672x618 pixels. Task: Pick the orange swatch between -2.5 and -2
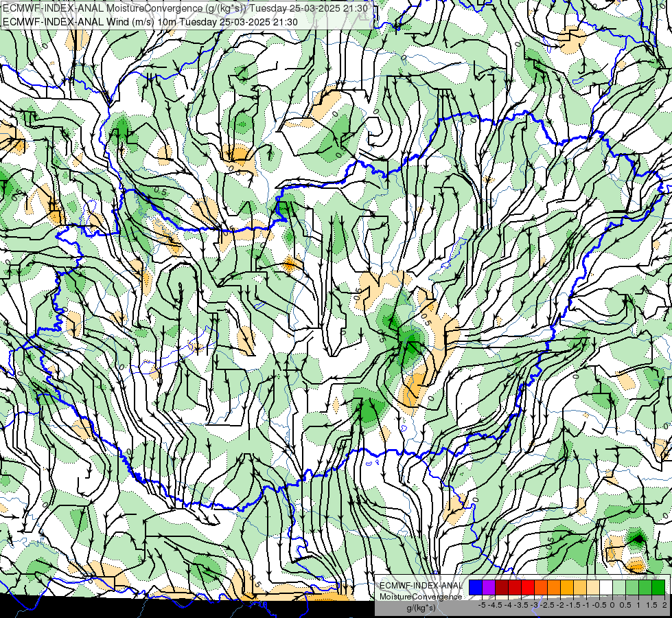[554, 587]
